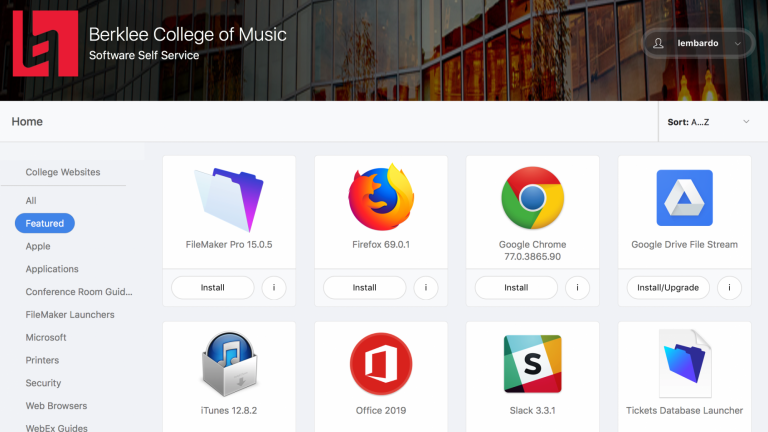This screenshot has height=432, width=768.
Task: Select the FileMaker Launchers category
Action: [70, 314]
